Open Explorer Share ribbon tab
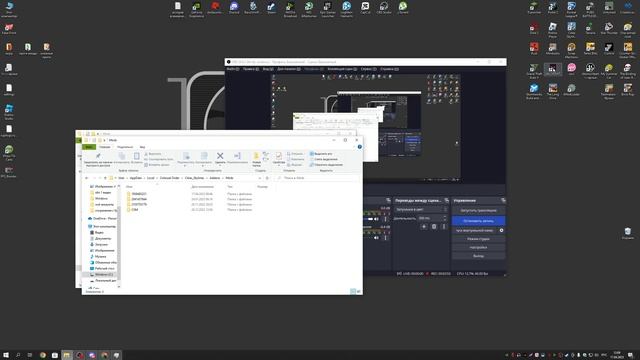Viewport: 640px width, 360px height. [125, 147]
